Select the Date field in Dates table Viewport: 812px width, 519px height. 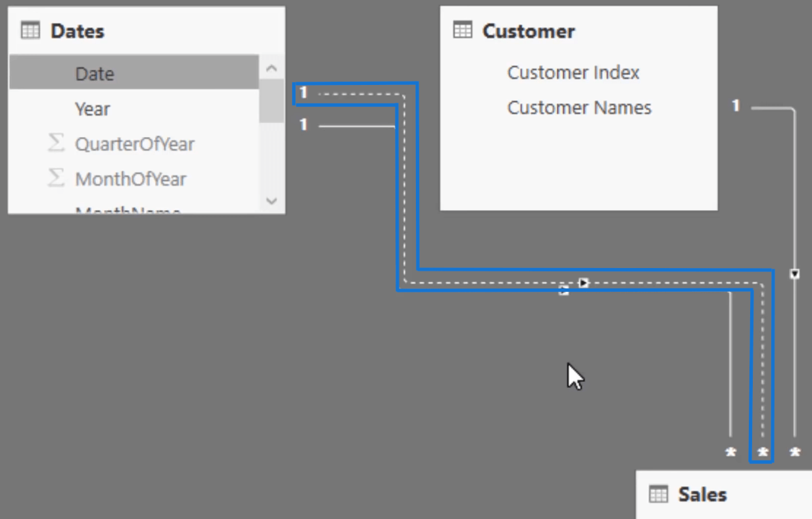tap(134, 73)
